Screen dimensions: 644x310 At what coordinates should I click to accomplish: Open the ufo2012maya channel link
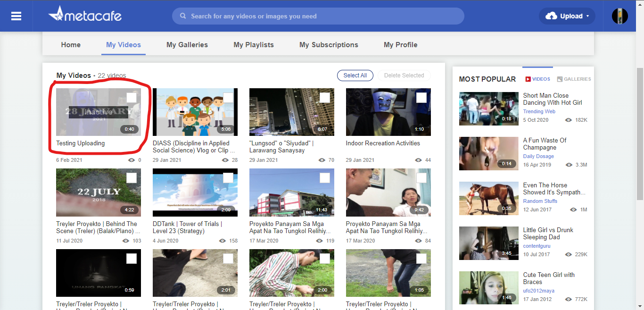tap(539, 291)
